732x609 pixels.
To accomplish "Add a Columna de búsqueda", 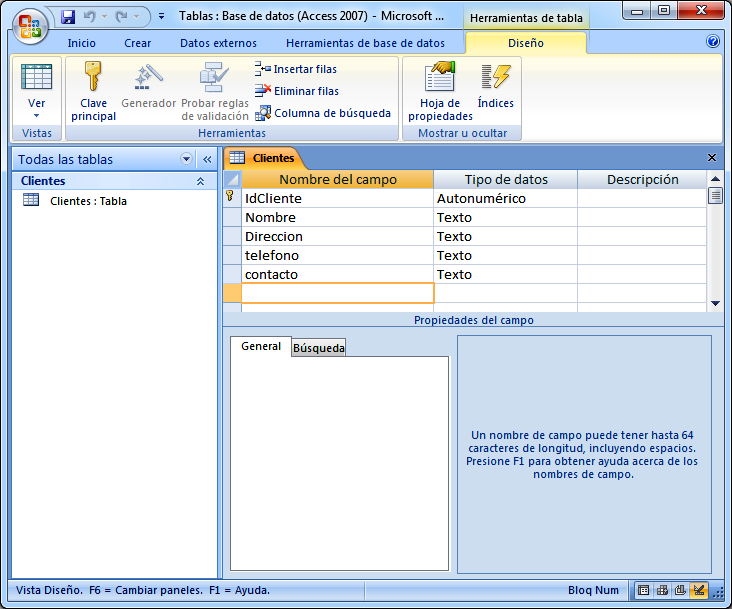I will click(323, 113).
